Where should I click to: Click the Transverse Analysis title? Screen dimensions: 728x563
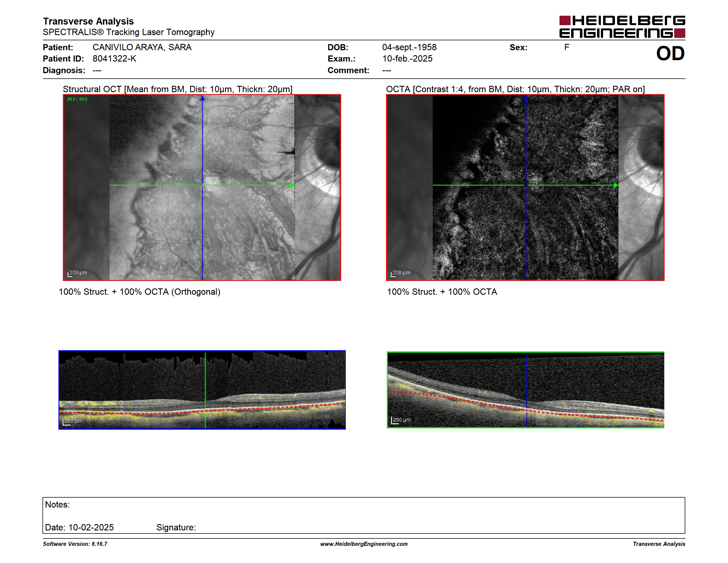pyautogui.click(x=88, y=21)
